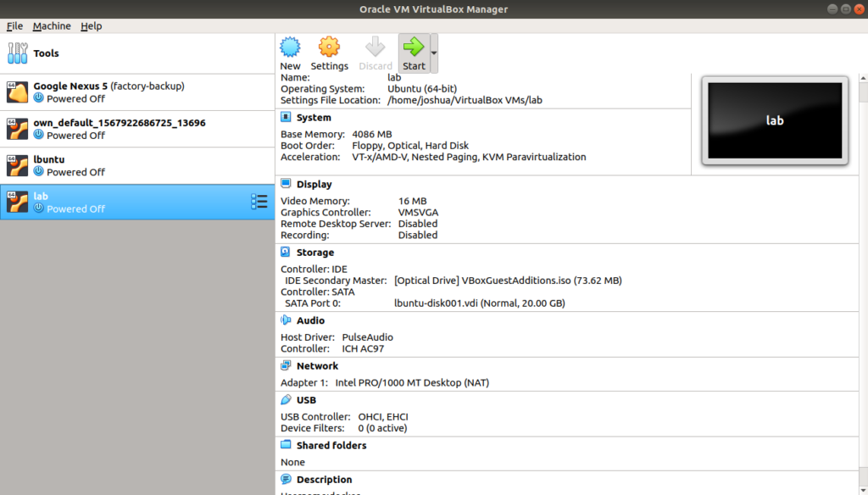Click power state icon of lab

click(x=38, y=209)
